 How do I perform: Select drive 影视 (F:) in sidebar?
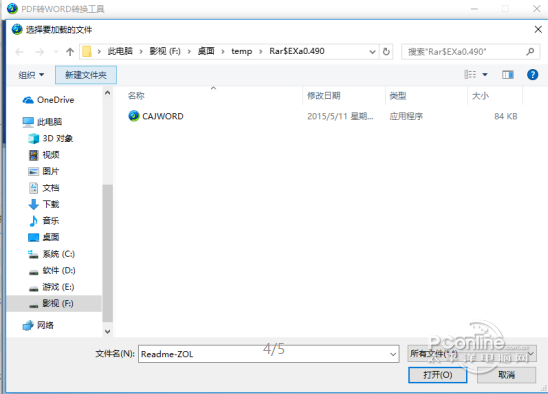coord(54,303)
